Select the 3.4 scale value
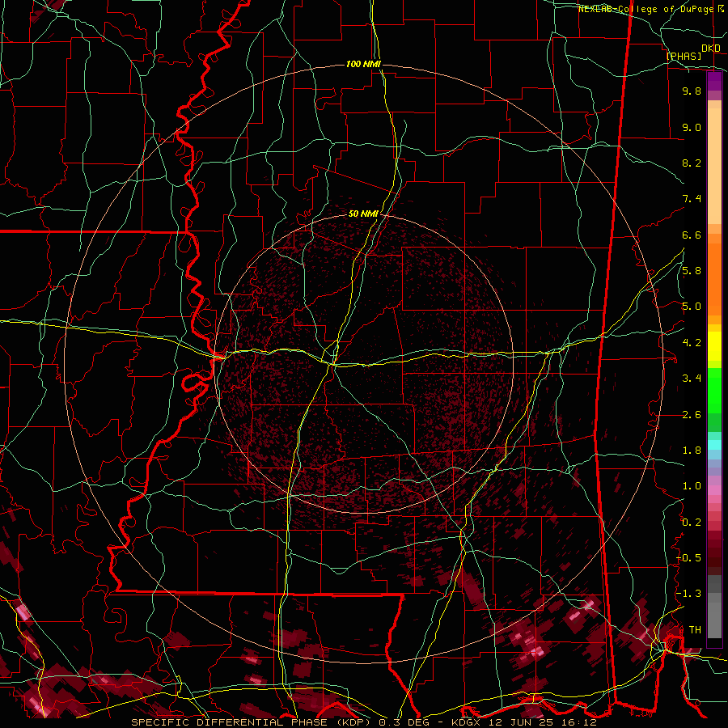This screenshot has width=728, height=728. [692, 379]
